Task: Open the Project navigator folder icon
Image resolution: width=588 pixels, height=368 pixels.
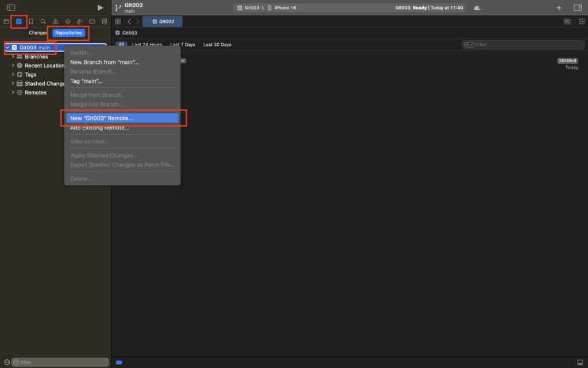Action: pyautogui.click(x=6, y=21)
